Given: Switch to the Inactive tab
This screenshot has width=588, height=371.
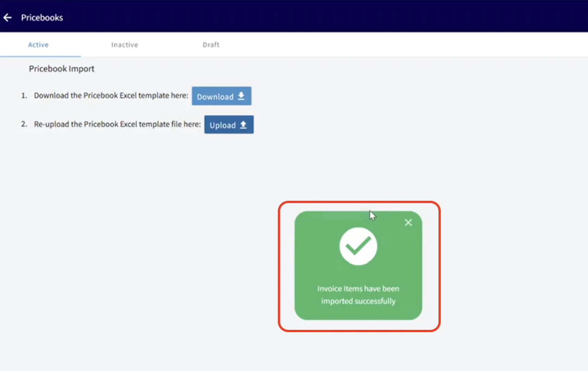Looking at the screenshot, I should (x=125, y=45).
